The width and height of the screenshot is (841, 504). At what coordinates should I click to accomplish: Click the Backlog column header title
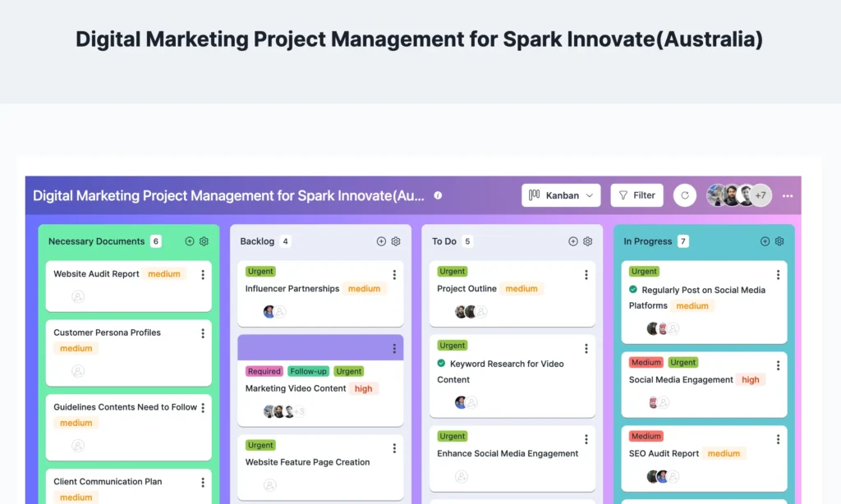(257, 241)
